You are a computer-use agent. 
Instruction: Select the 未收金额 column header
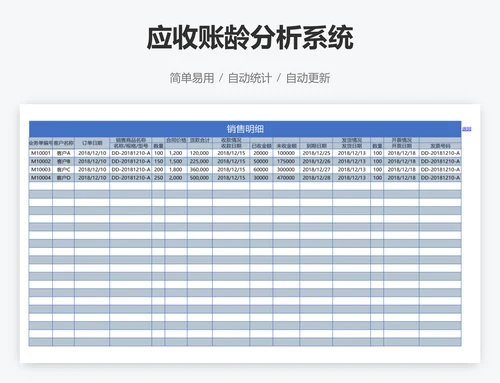coord(286,146)
